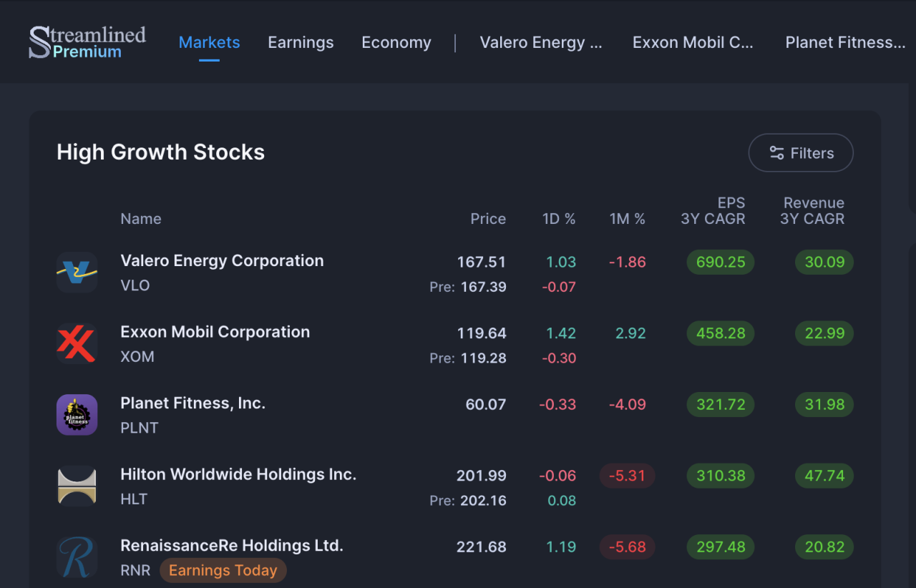The width and height of the screenshot is (916, 588).
Task: Open Exxon Mobil Corporation stock name
Action: coord(215,332)
